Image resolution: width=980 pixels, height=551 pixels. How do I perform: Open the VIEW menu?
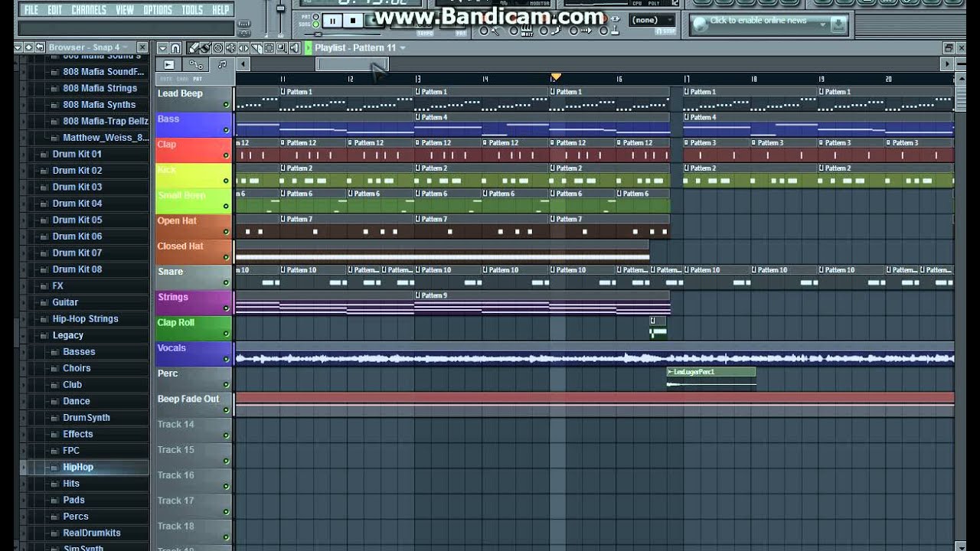tap(125, 10)
